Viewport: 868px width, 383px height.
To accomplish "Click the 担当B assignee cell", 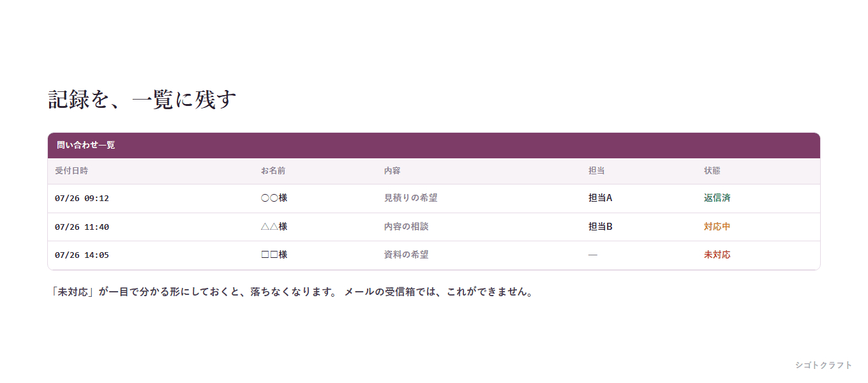I will (x=601, y=227).
